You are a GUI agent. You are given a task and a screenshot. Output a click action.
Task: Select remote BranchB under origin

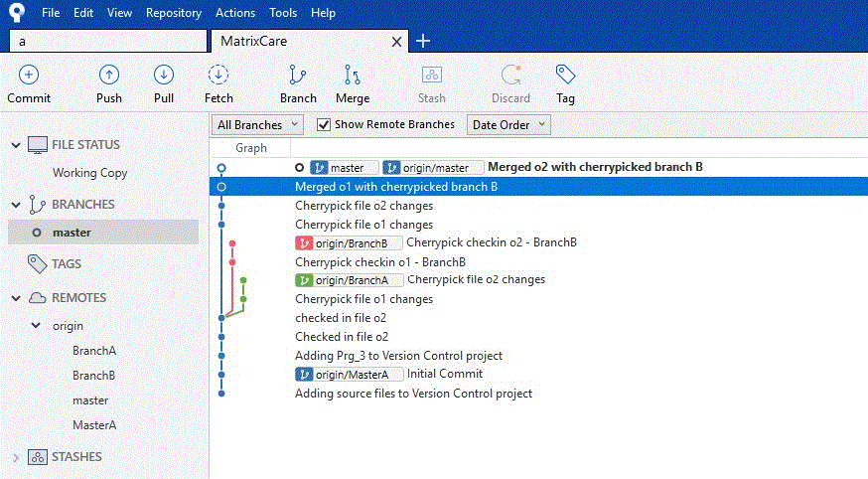(x=94, y=376)
